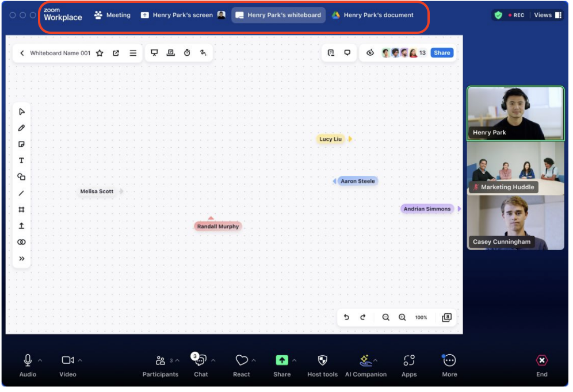Switch to Henry Park's screen tab

pos(183,15)
